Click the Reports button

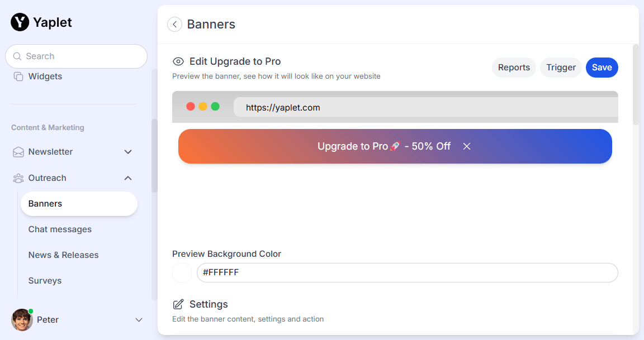[x=514, y=68]
